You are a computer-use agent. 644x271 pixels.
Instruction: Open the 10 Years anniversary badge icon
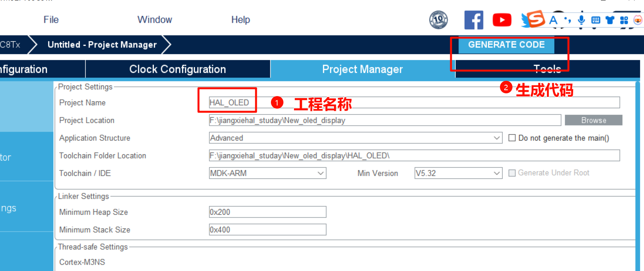pyautogui.click(x=438, y=20)
